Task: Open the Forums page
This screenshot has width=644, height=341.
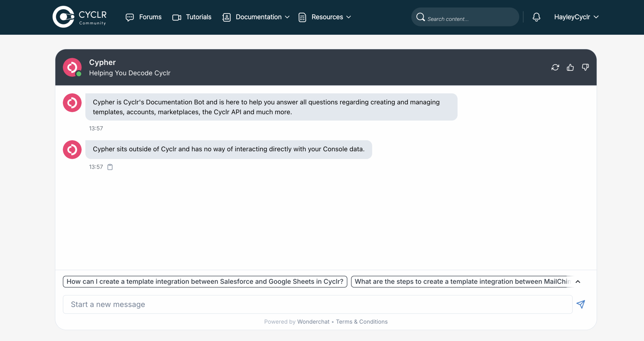Action: coord(143,17)
